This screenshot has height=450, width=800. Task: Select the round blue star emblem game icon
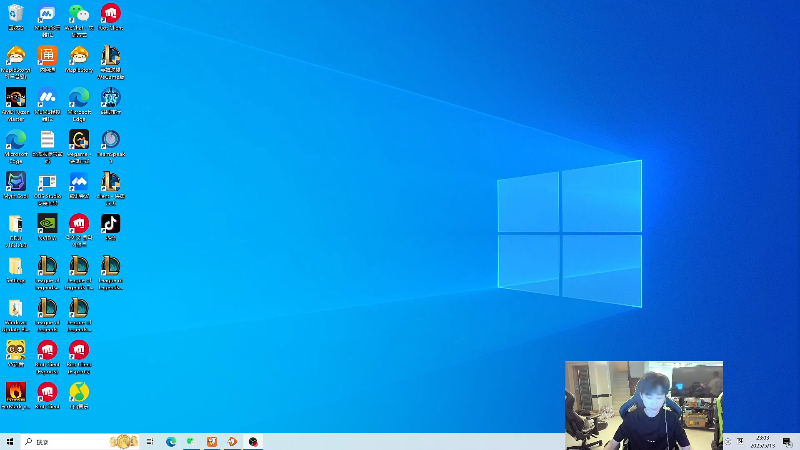111,101
